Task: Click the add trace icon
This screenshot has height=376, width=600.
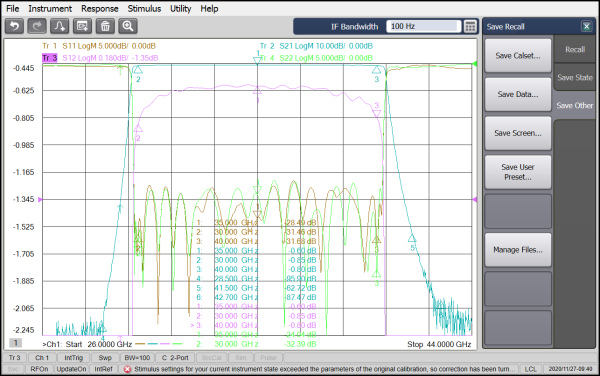Action: pos(60,26)
